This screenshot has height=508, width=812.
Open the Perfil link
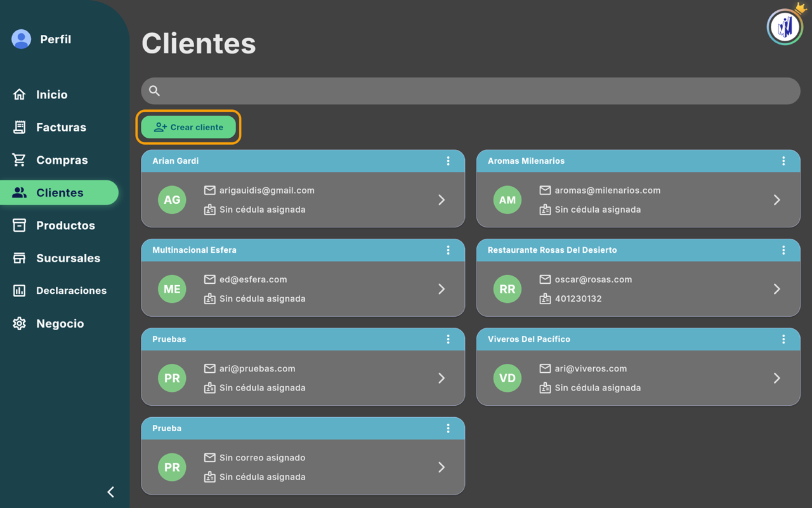coord(55,39)
